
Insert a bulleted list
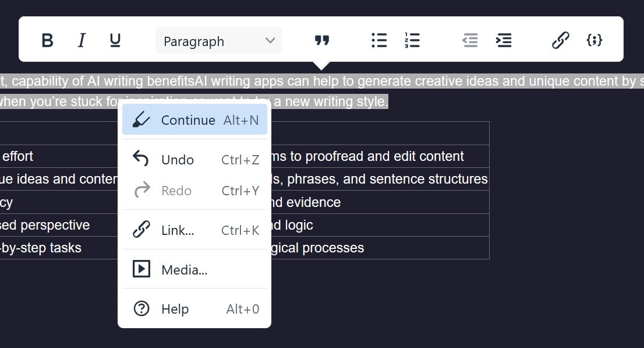(x=379, y=40)
